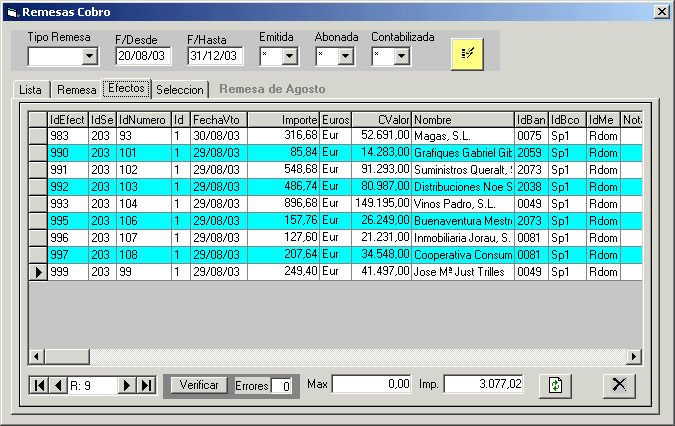Open the Remesa tab
The height and width of the screenshot is (426, 675).
(76, 90)
